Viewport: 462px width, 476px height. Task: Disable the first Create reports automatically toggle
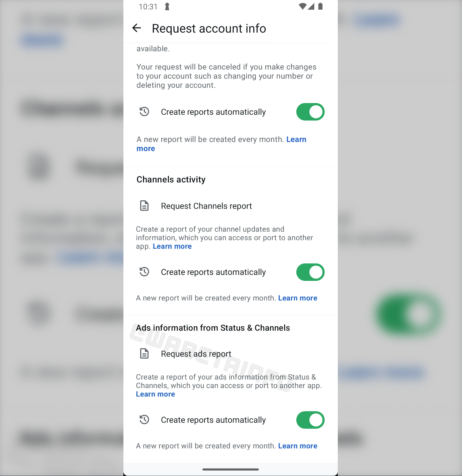310,112
